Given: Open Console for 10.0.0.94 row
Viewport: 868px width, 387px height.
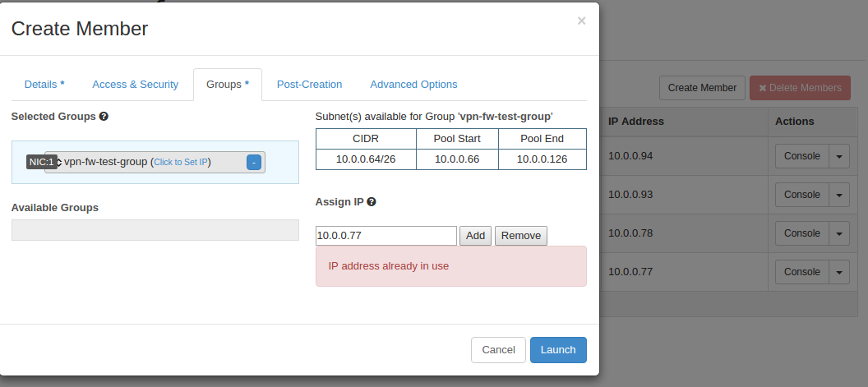Looking at the screenshot, I should click(801, 156).
